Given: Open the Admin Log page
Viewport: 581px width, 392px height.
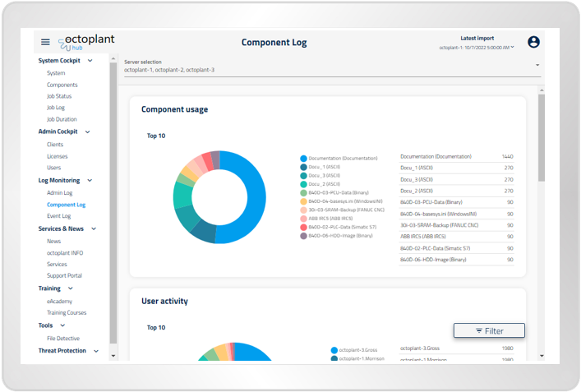Looking at the screenshot, I should pyautogui.click(x=60, y=192).
